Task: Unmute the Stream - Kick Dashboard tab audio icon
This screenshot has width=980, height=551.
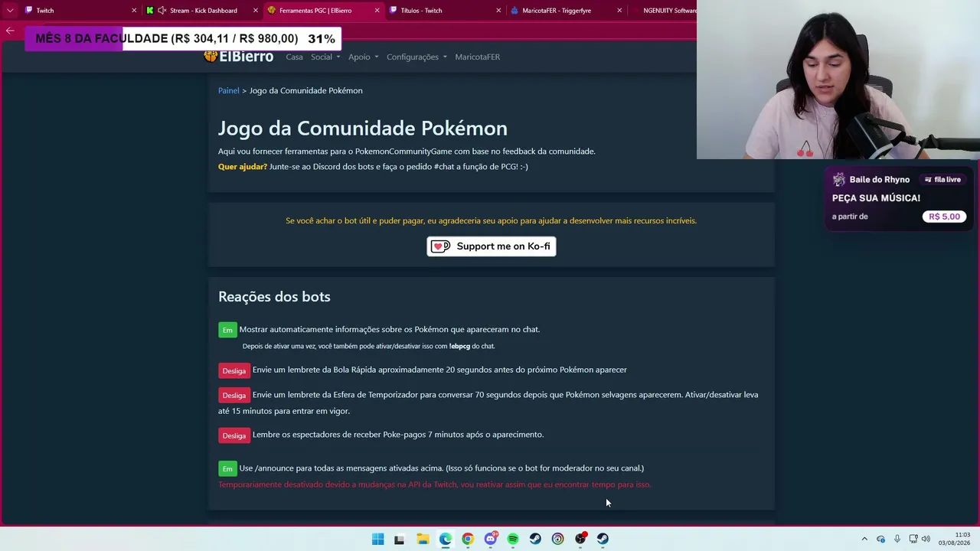Action: click(162, 11)
